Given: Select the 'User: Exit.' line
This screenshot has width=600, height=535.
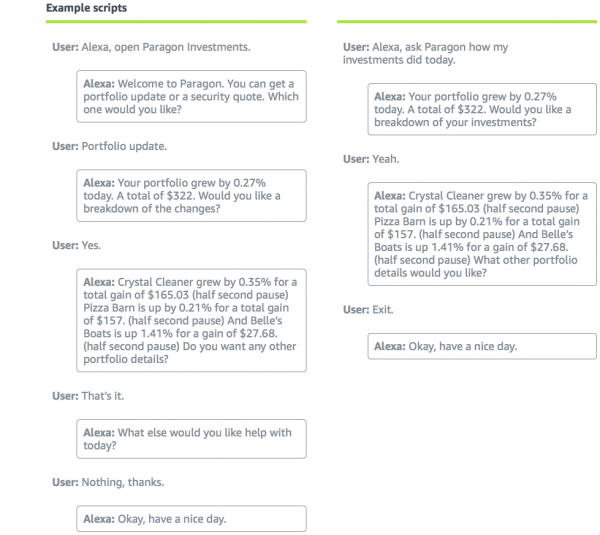Looking at the screenshot, I should (369, 310).
